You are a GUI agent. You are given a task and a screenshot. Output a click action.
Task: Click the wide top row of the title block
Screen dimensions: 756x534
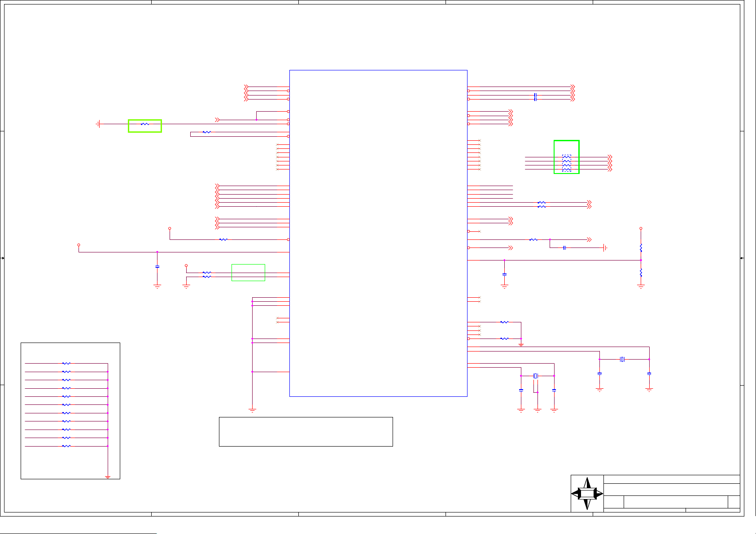[x=672, y=479]
